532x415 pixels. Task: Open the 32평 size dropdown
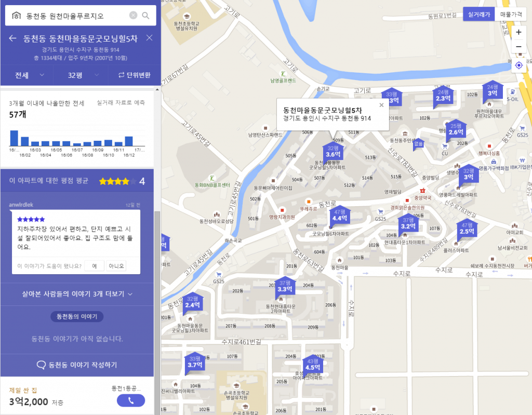pos(81,75)
